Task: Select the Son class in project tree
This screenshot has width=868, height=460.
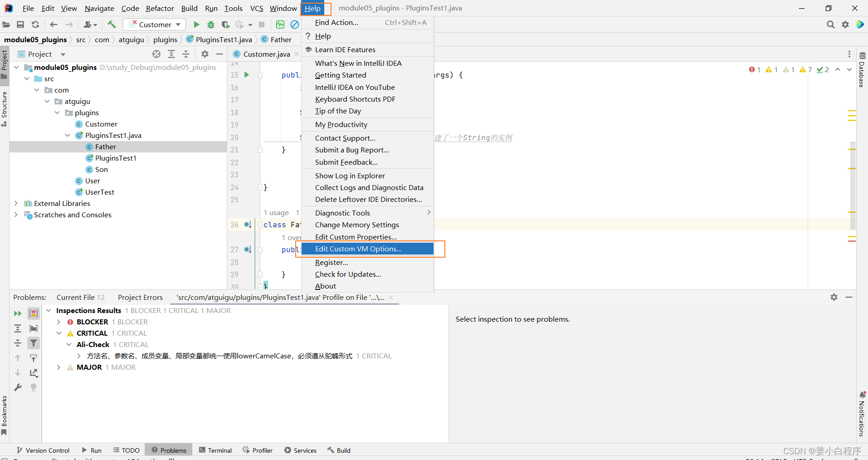Action: click(102, 169)
